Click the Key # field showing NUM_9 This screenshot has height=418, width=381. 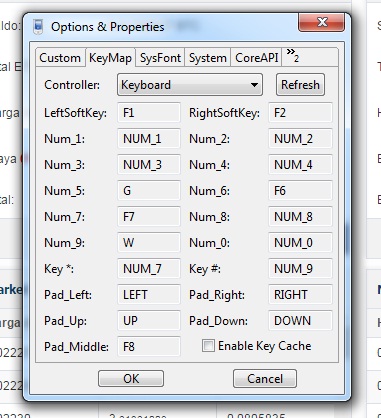pos(300,269)
